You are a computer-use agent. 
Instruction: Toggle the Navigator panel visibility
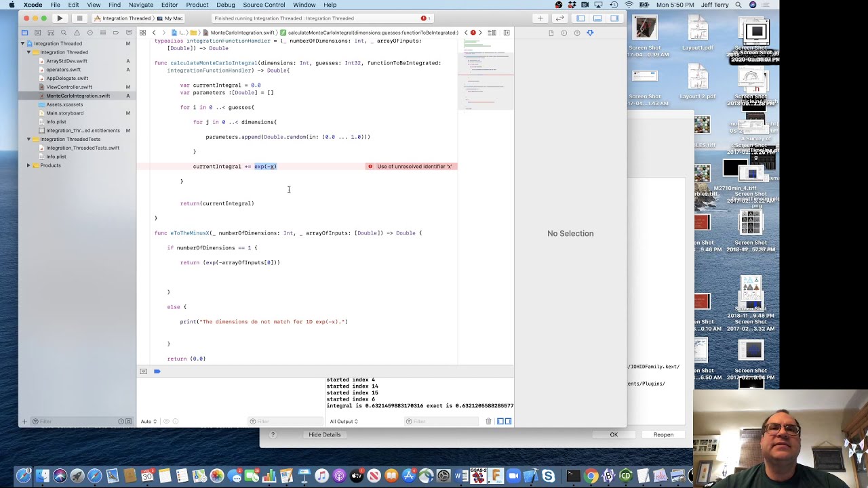[581, 18]
